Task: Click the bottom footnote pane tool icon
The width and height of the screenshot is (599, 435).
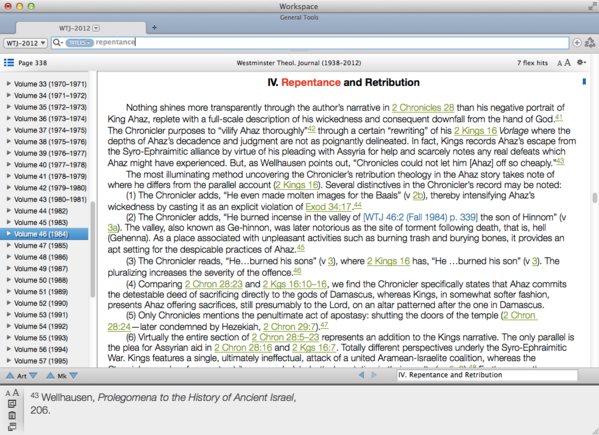Action: click(x=12, y=427)
